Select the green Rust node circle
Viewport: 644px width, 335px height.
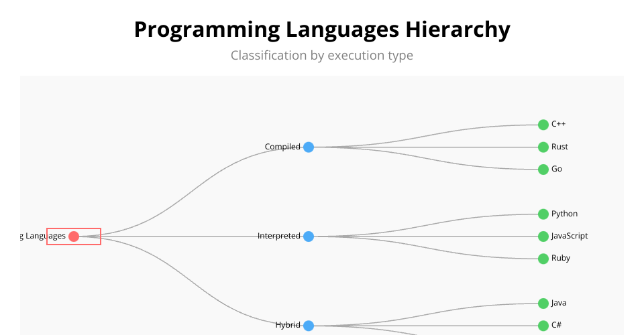tap(543, 147)
